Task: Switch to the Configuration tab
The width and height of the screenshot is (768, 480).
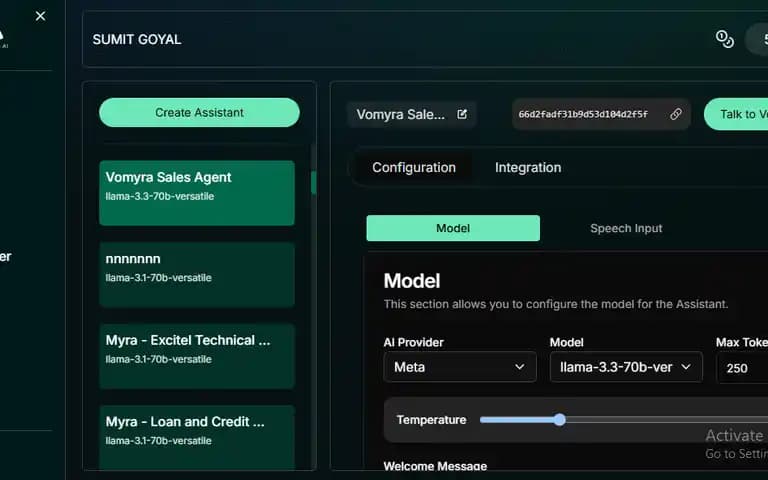Action: [414, 168]
